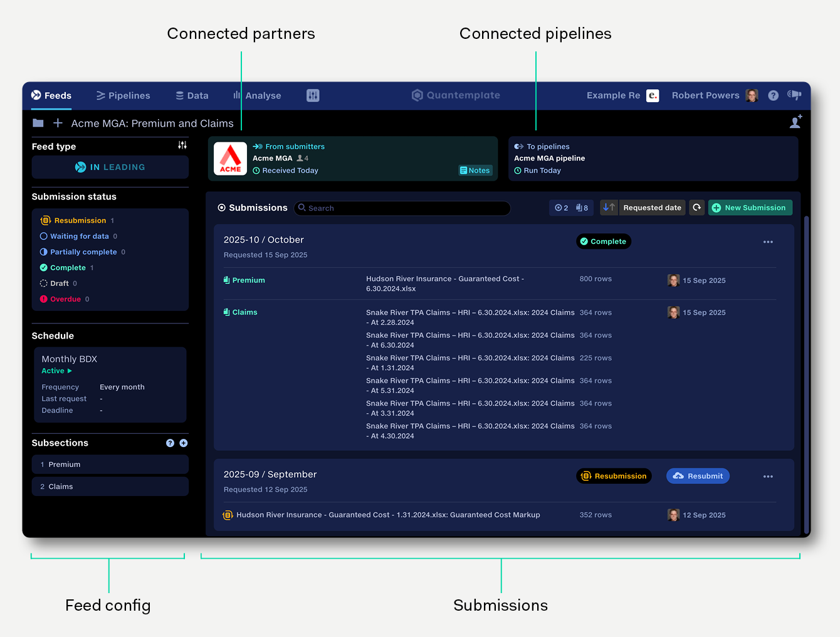
Task: Add a collaborator with the person-plus icon
Action: (796, 121)
